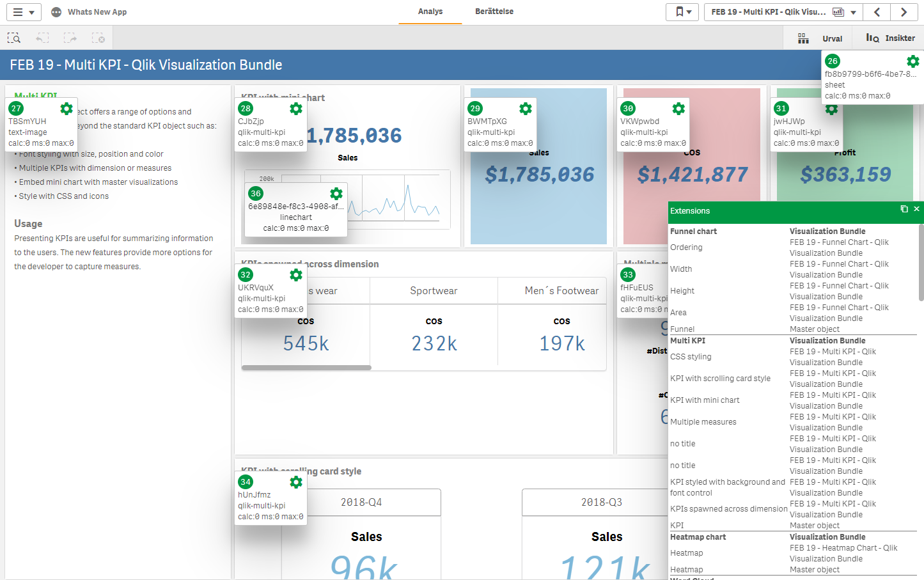
Task: Select the Ordering row in Extensions
Action: (793, 247)
